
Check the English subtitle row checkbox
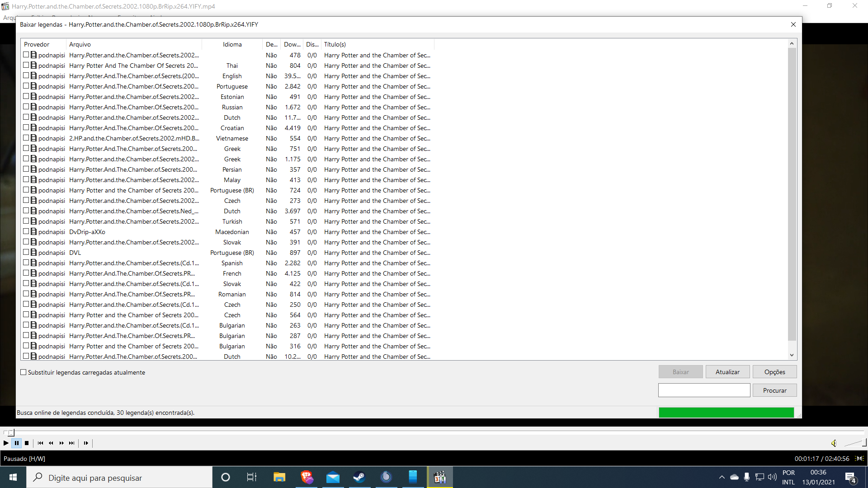(x=26, y=76)
